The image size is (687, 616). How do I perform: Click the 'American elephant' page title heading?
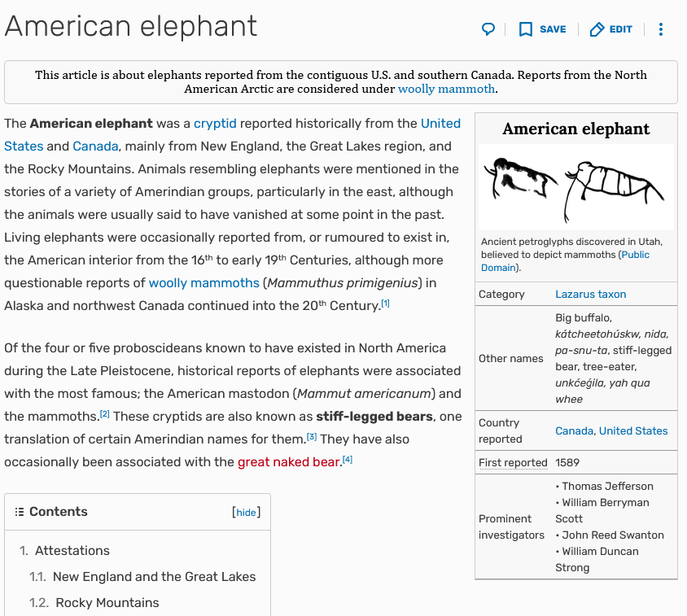click(130, 26)
